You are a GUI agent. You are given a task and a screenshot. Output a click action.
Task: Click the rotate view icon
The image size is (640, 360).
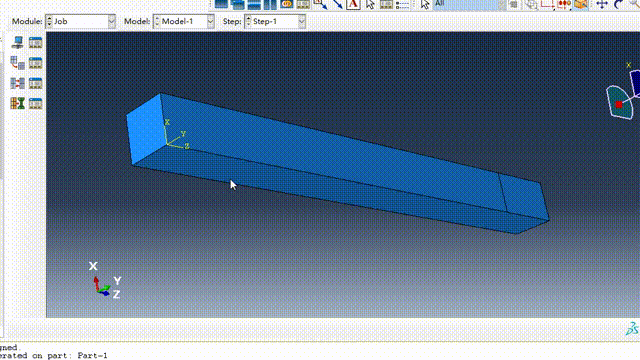pyautogui.click(x=618, y=4)
